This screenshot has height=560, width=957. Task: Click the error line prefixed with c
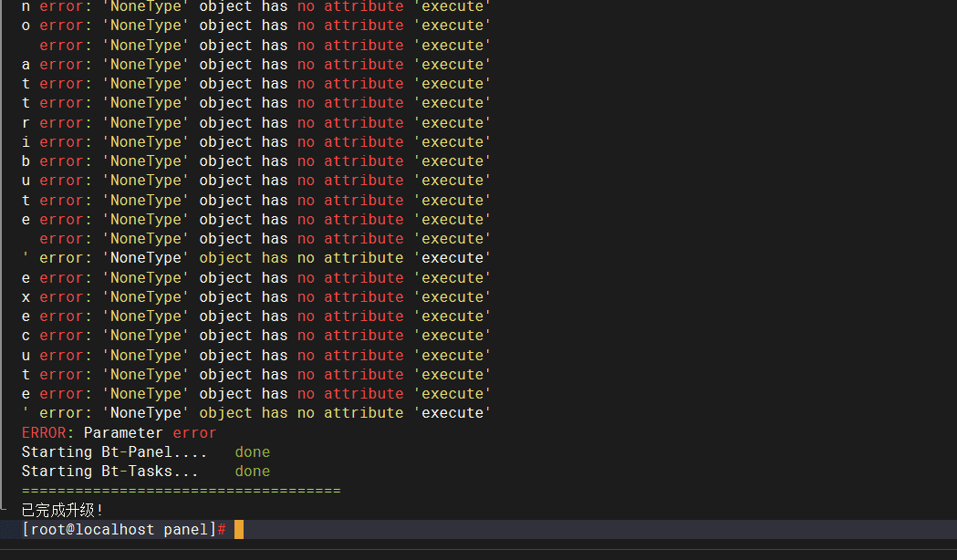(255, 336)
